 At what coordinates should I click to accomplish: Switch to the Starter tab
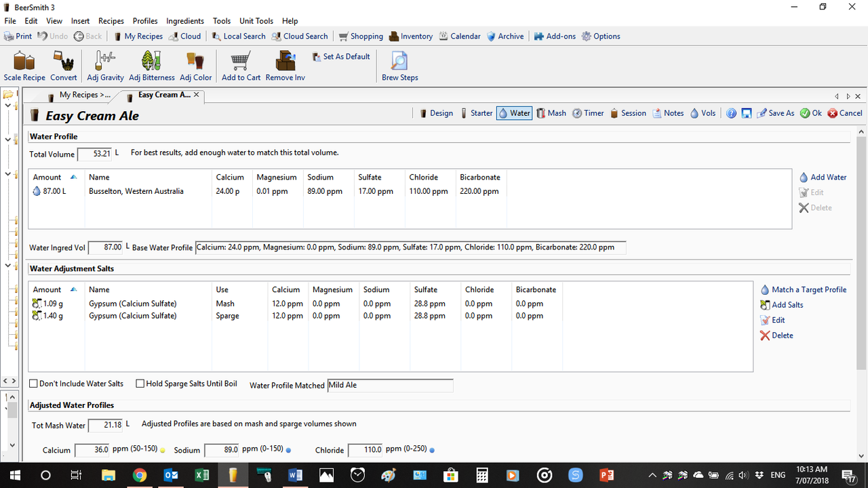point(477,113)
